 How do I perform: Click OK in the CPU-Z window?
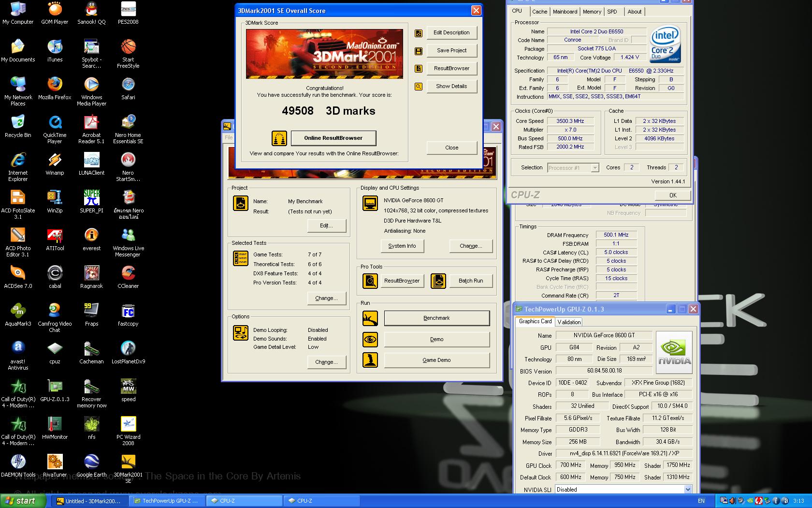coord(673,195)
